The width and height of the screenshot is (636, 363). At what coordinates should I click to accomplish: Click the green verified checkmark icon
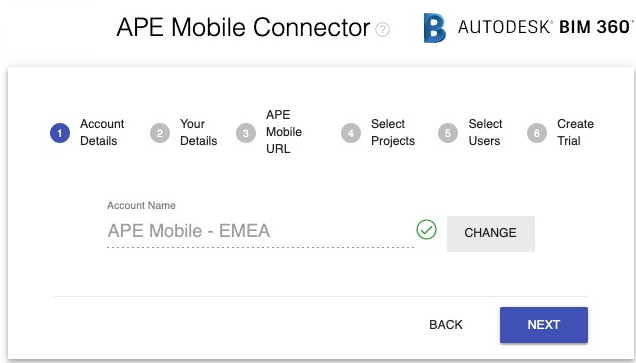click(426, 230)
